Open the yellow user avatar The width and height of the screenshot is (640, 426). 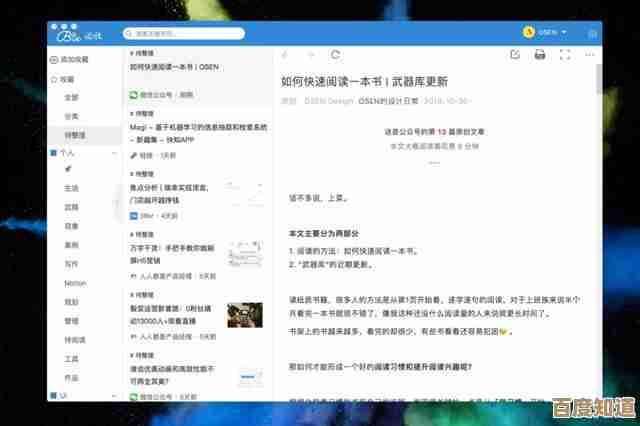click(529, 32)
